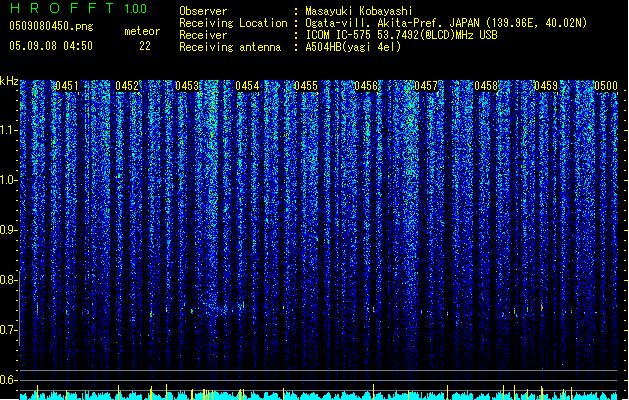Click the 1.1 frequency axis label
Viewport: 629px width, 400px height.
(x=9, y=130)
